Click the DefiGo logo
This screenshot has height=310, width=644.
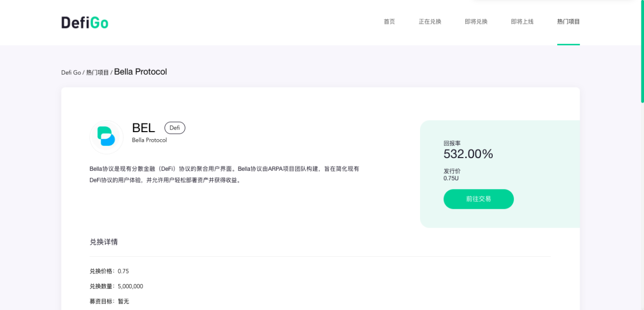(84, 22)
